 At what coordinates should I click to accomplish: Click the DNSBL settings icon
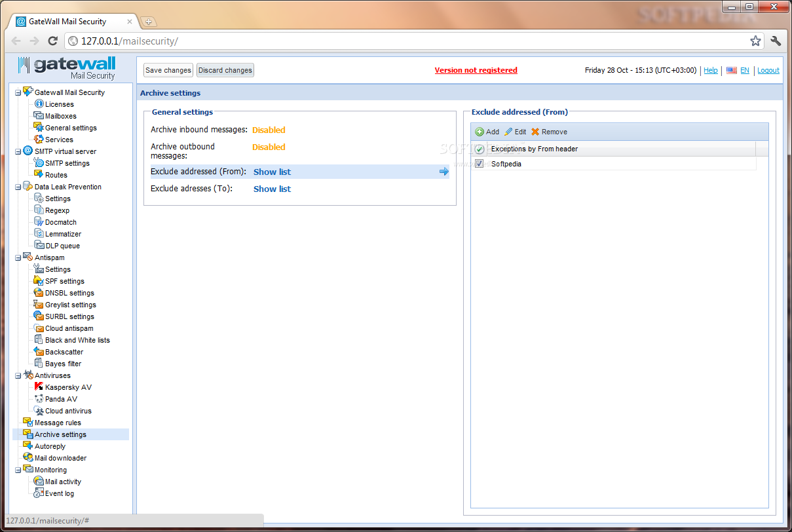(39, 293)
